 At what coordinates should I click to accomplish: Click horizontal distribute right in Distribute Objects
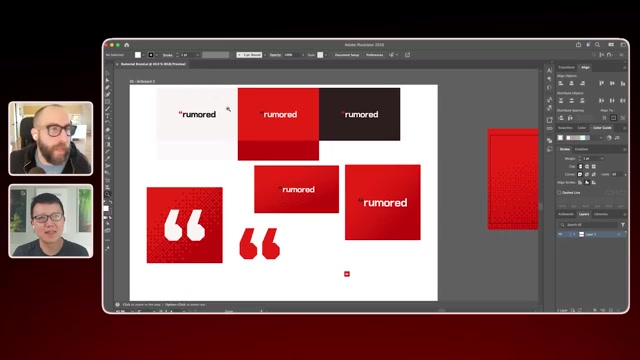[x=623, y=100]
